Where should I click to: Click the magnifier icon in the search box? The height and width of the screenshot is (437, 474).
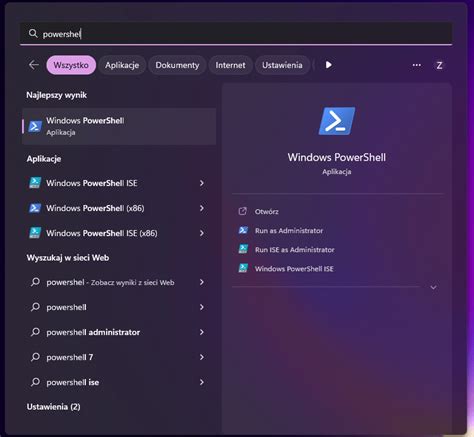coord(33,33)
